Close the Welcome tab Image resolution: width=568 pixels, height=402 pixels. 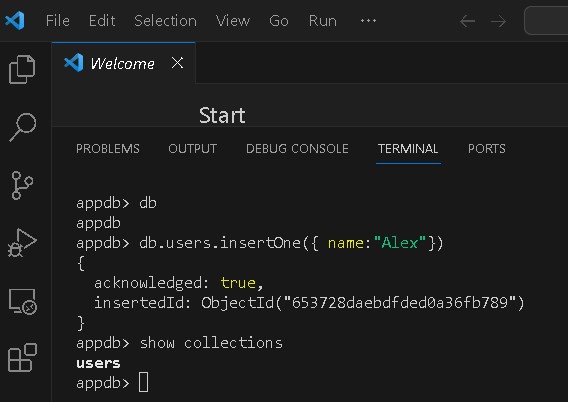(177, 63)
